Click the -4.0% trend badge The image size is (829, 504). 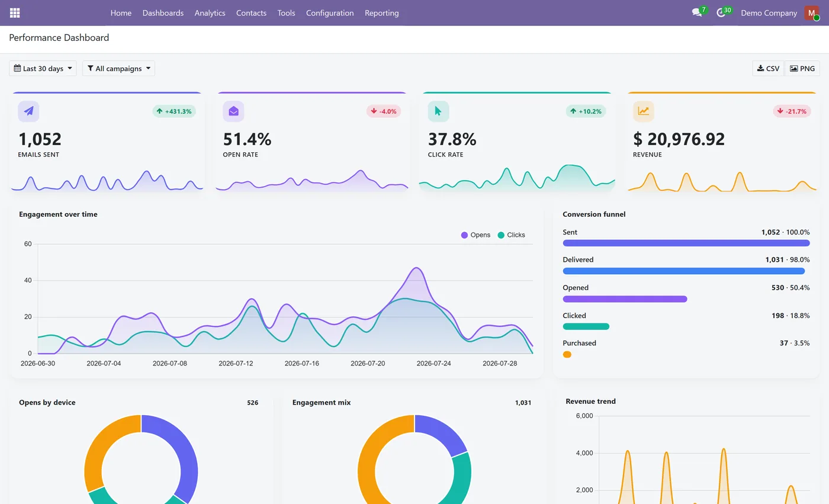tap(384, 111)
